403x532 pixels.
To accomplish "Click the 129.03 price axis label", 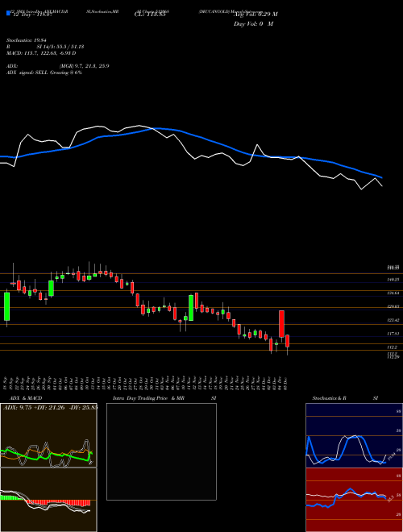I will 393,307.
